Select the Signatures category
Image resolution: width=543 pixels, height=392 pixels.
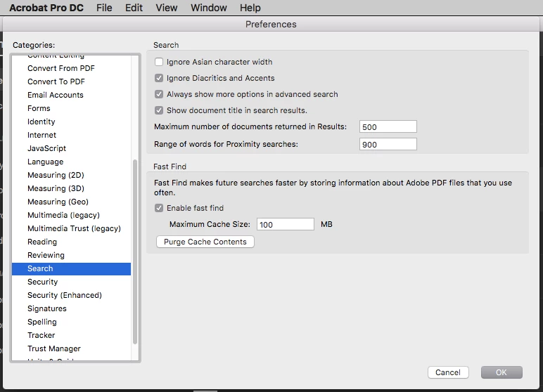pos(71,308)
